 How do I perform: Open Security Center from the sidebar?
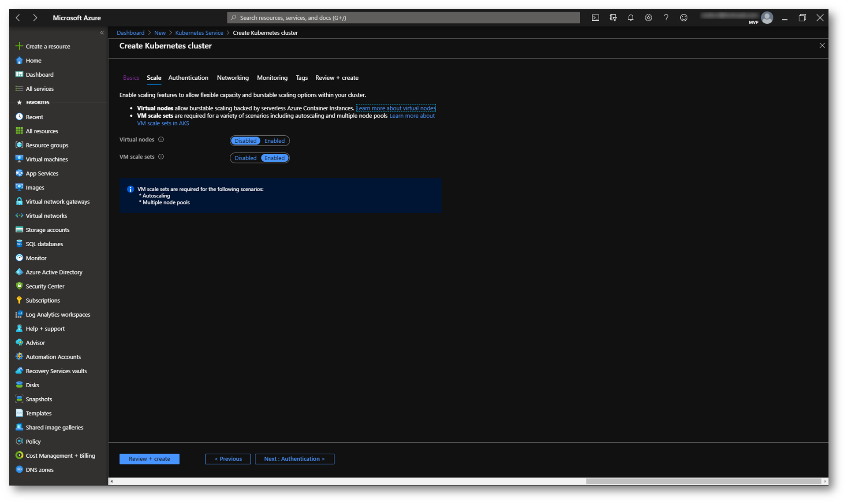(x=45, y=286)
